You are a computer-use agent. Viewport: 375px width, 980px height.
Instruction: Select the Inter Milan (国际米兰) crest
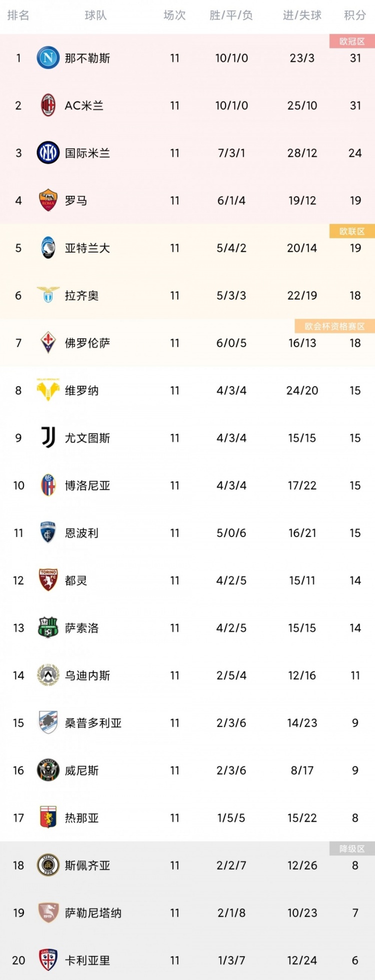click(48, 153)
